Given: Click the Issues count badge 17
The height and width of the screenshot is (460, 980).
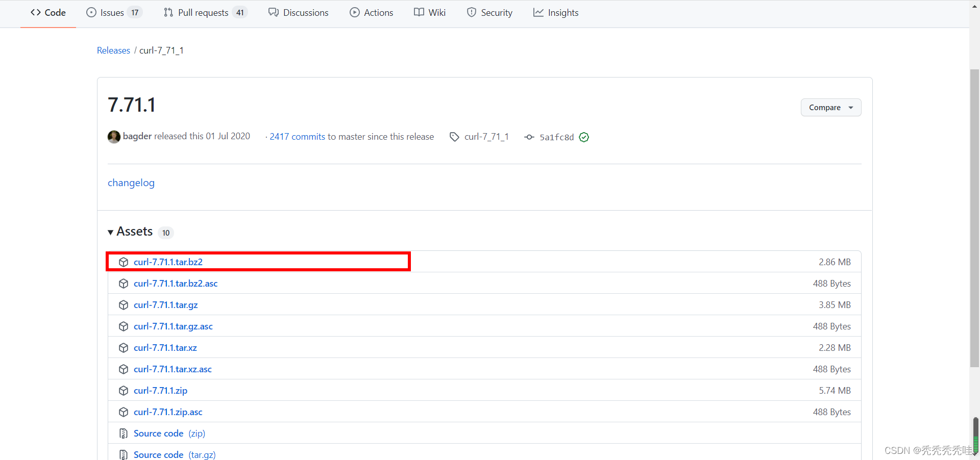Looking at the screenshot, I should (135, 13).
